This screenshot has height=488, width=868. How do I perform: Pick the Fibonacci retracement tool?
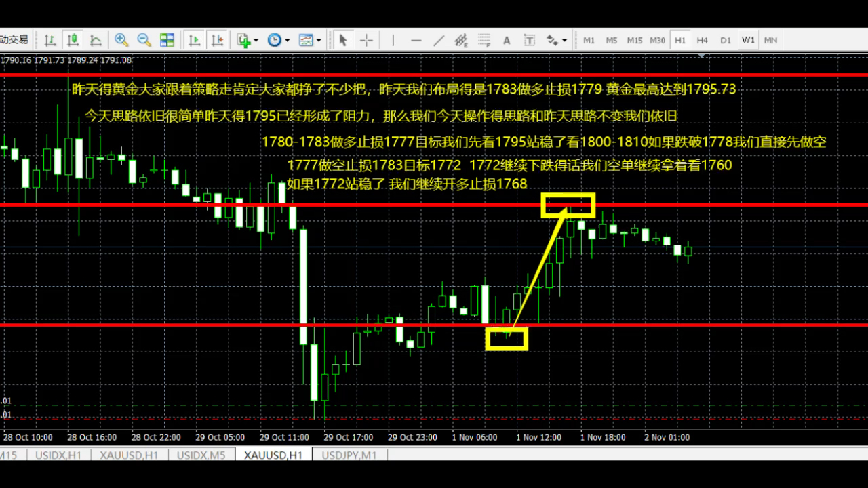tap(484, 40)
